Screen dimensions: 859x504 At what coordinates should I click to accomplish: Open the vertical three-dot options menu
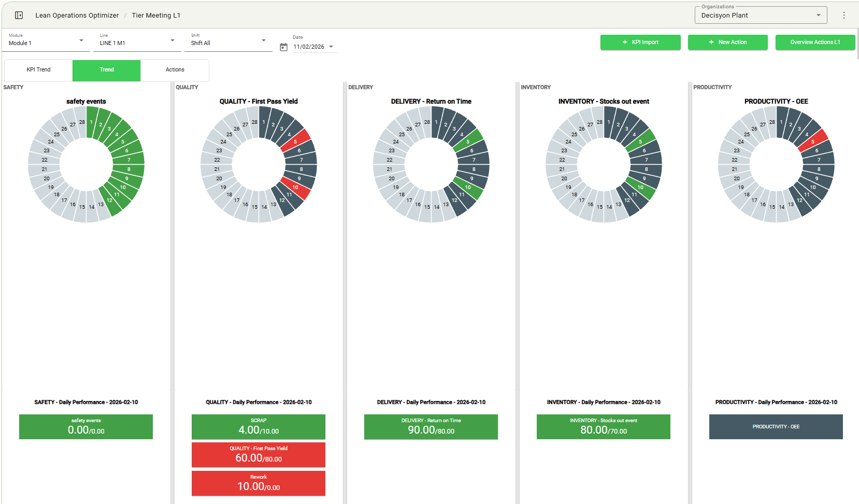coord(844,15)
